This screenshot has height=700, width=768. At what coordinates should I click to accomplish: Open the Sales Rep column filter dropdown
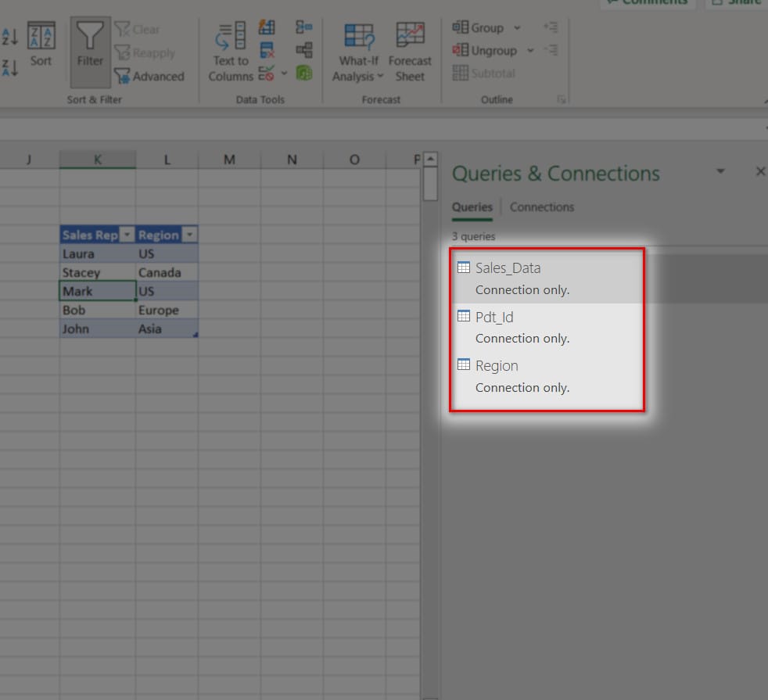point(127,235)
